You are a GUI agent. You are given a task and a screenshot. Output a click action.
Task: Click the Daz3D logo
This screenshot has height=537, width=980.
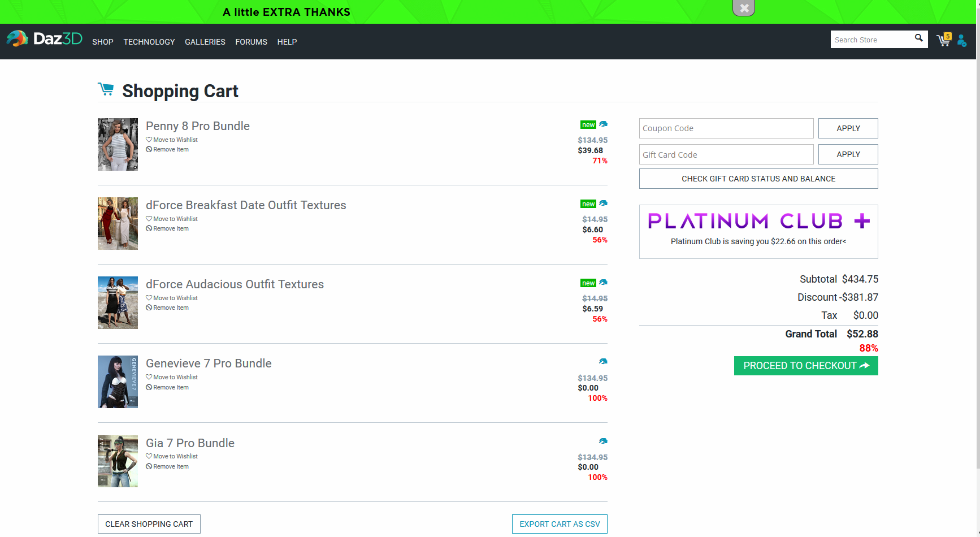coord(45,38)
